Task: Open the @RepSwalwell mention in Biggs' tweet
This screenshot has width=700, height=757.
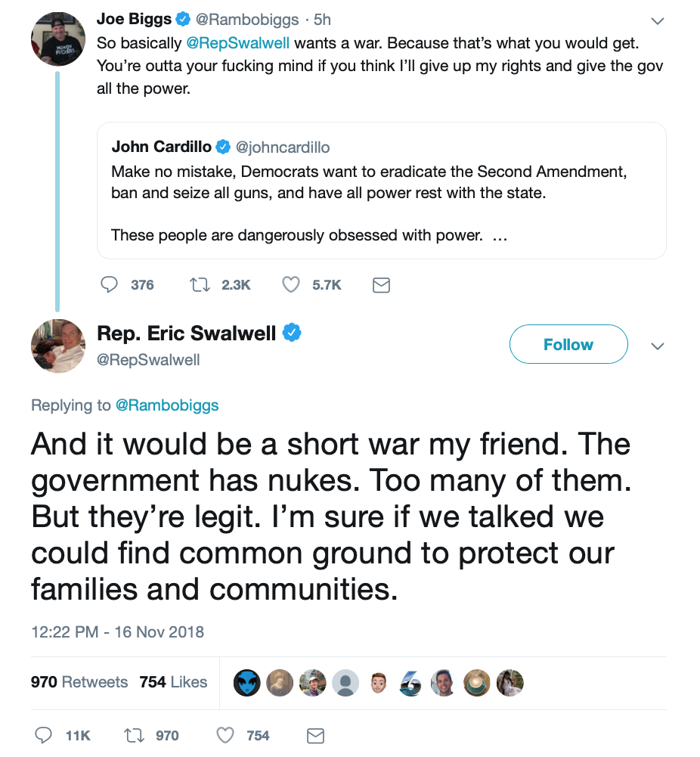Action: (238, 43)
